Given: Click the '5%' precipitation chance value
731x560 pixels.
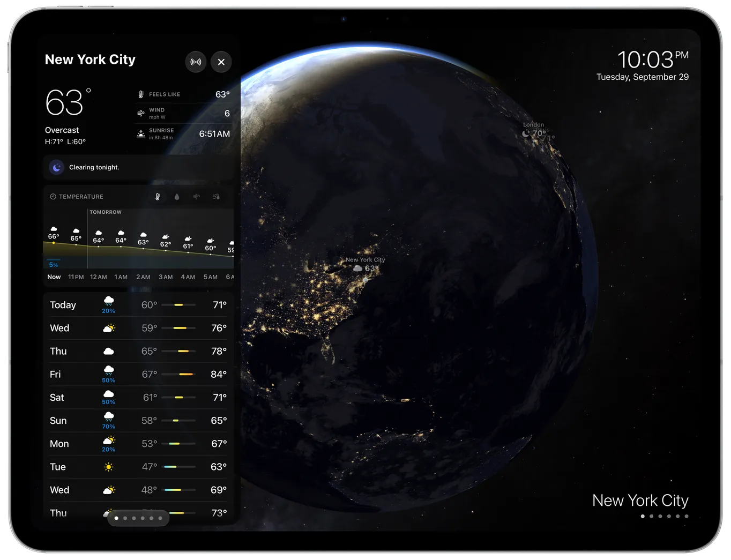Looking at the screenshot, I should tap(54, 265).
